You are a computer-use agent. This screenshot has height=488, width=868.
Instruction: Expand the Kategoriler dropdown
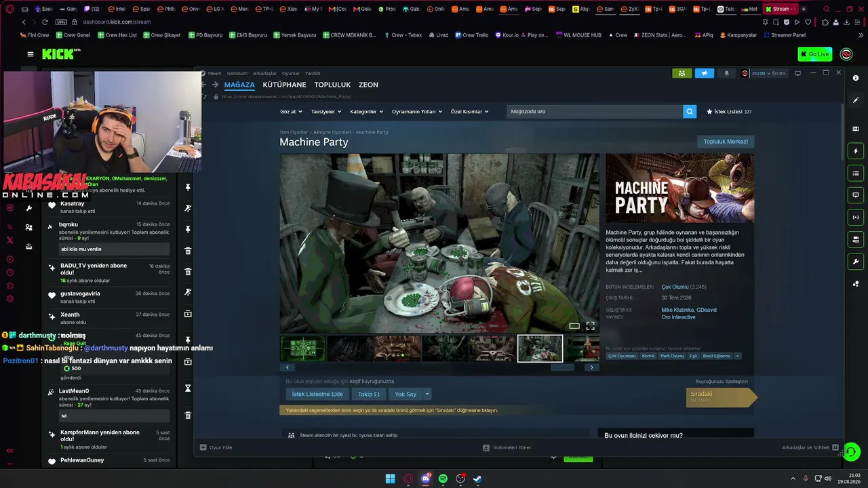point(366,111)
